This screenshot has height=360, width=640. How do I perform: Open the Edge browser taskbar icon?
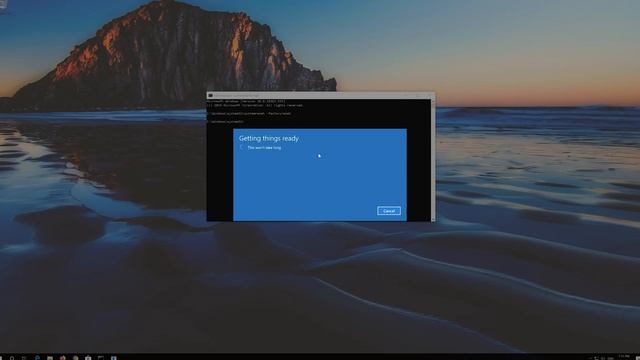37,358
